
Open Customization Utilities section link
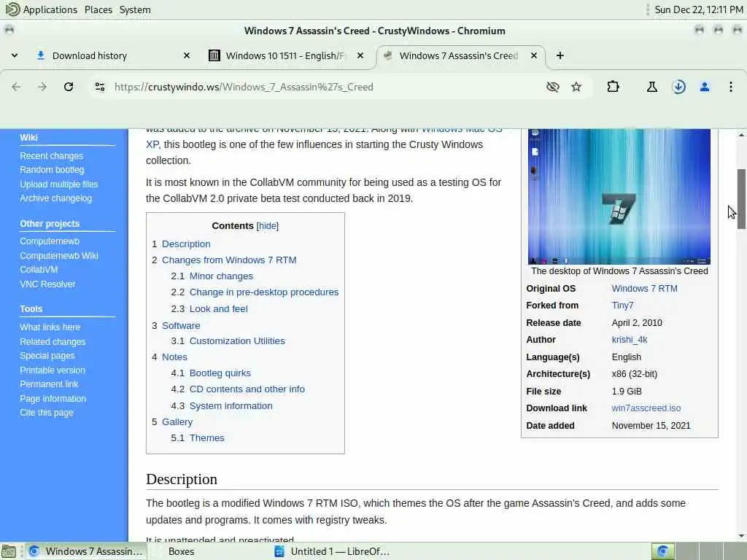pos(237,341)
